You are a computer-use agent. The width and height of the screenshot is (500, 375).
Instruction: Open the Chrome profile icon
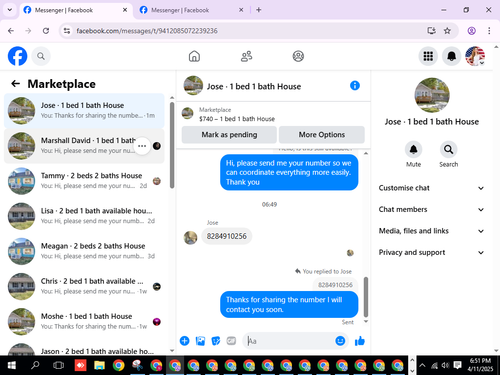tap(471, 31)
